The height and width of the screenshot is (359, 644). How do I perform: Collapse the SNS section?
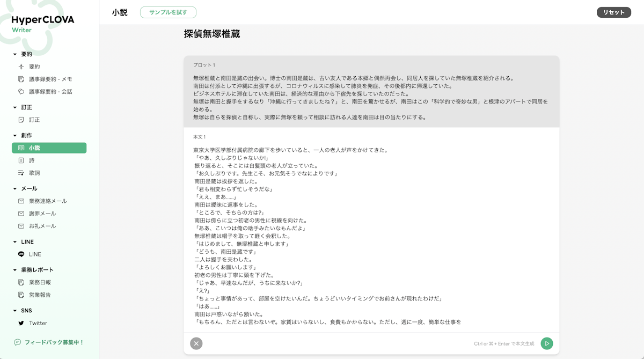pos(15,311)
